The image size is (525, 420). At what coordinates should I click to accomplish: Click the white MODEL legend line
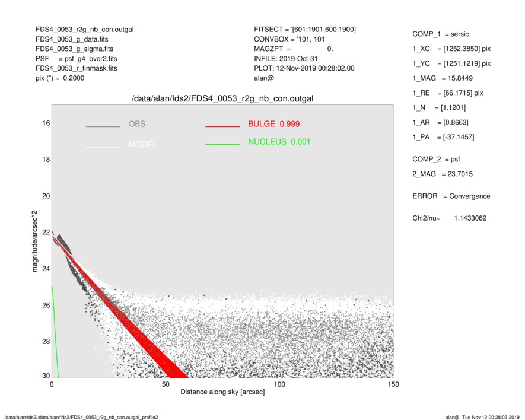(x=103, y=147)
